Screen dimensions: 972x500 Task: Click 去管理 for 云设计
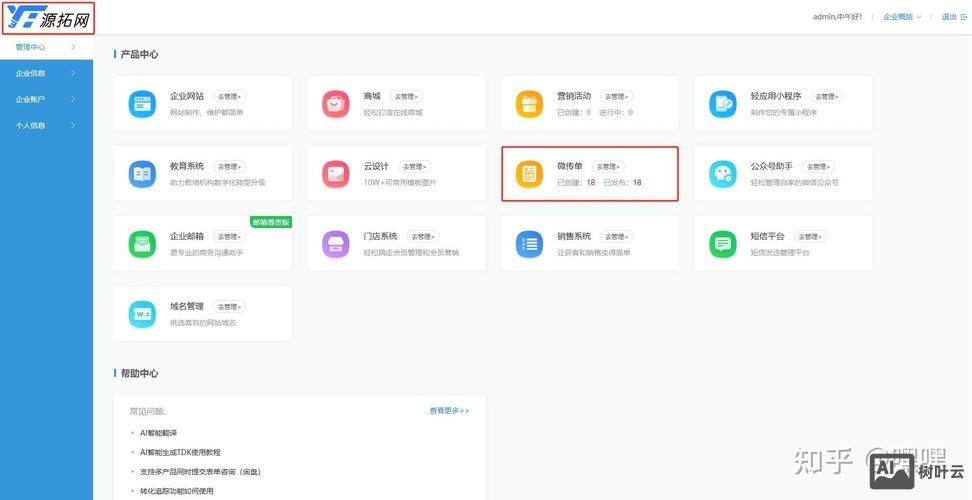(415, 167)
